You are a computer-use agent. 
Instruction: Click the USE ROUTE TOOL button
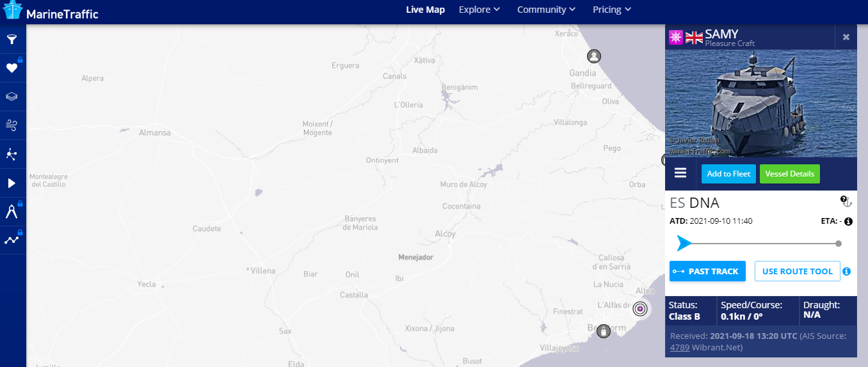[797, 271]
